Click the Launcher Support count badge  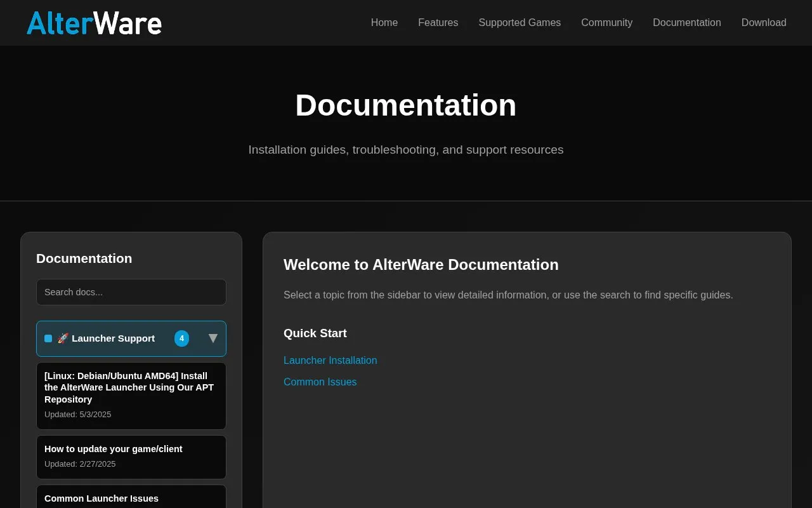[181, 338]
